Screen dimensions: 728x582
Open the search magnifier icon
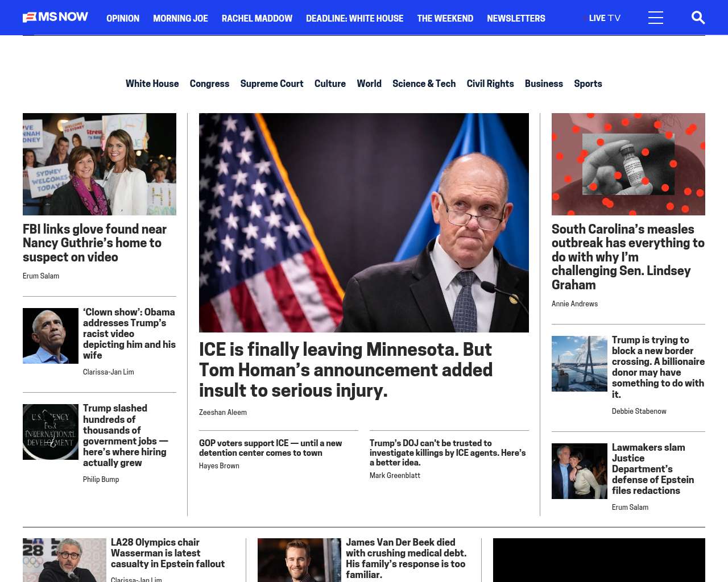[698, 18]
